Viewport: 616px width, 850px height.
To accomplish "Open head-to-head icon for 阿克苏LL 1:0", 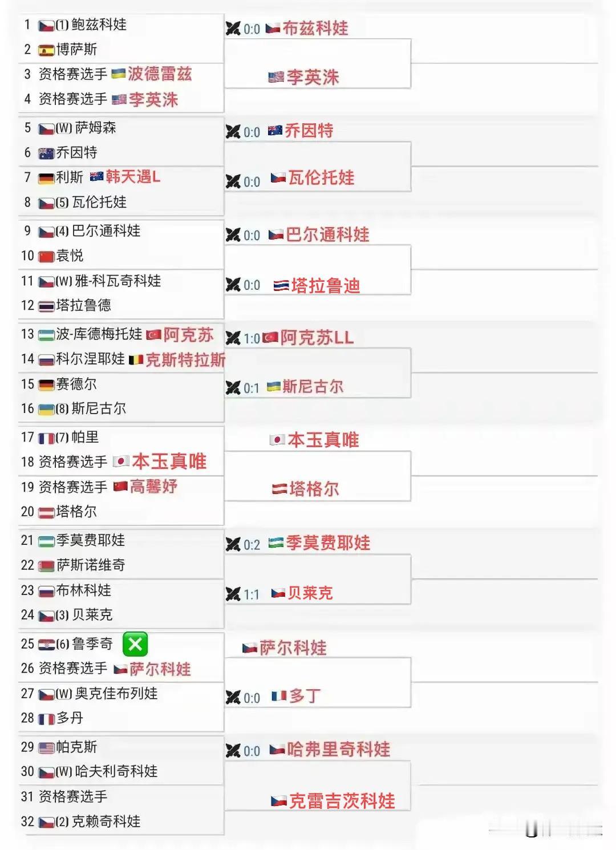I will pyautogui.click(x=233, y=338).
